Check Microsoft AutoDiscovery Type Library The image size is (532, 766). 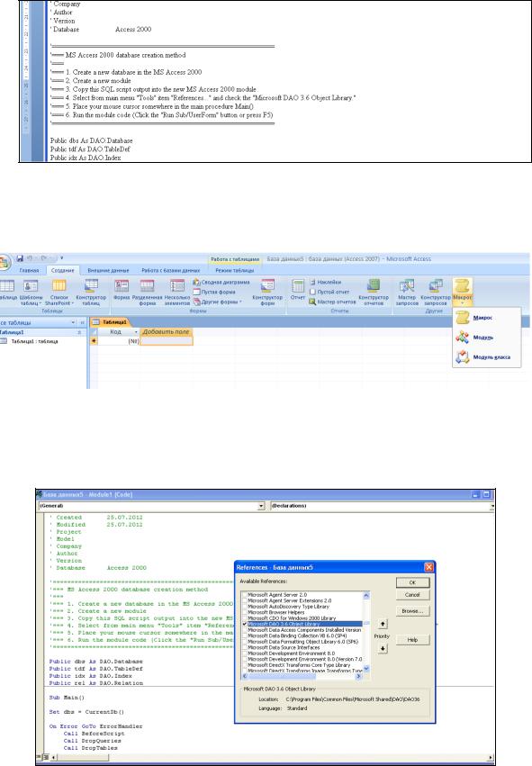pos(244,607)
